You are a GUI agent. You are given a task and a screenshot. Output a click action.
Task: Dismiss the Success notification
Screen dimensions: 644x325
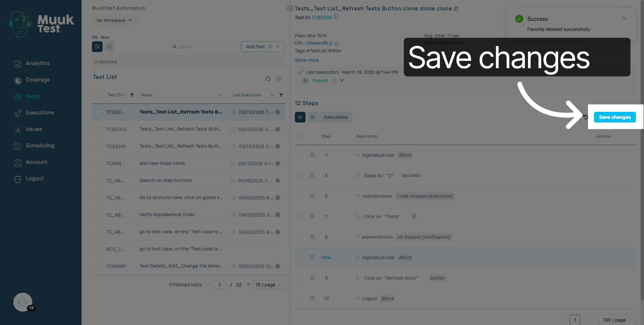click(624, 19)
